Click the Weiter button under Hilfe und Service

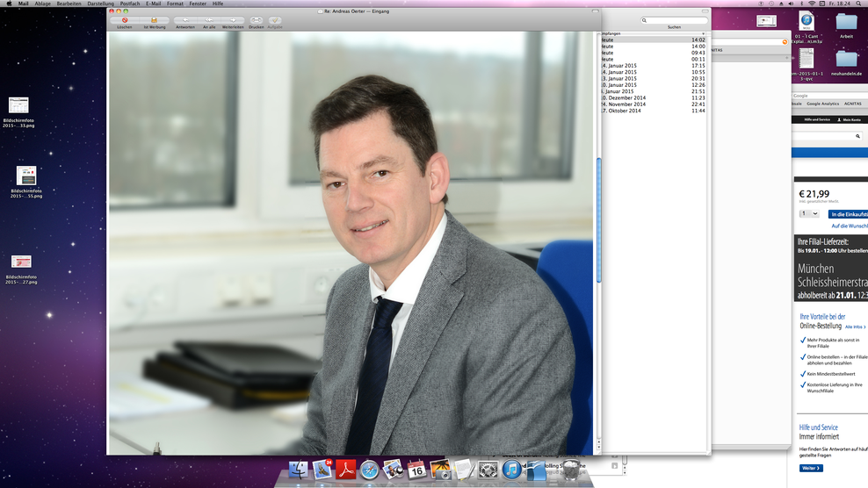point(811,468)
